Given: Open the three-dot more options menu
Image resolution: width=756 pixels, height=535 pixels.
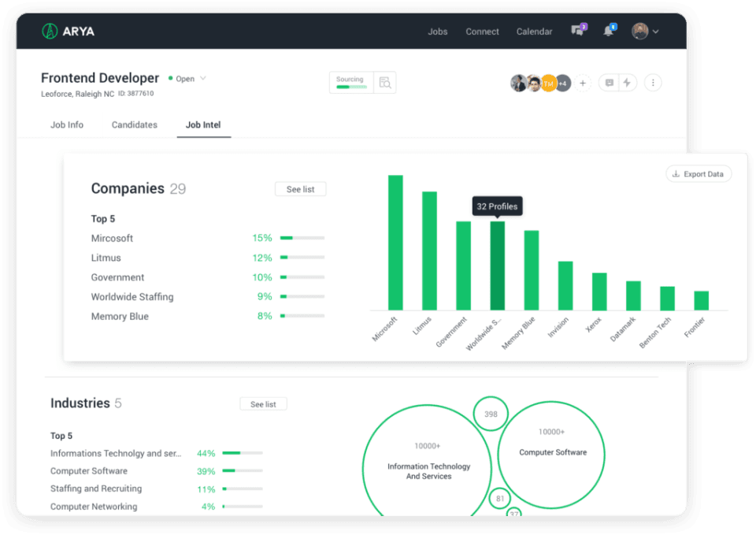Looking at the screenshot, I should coord(653,83).
